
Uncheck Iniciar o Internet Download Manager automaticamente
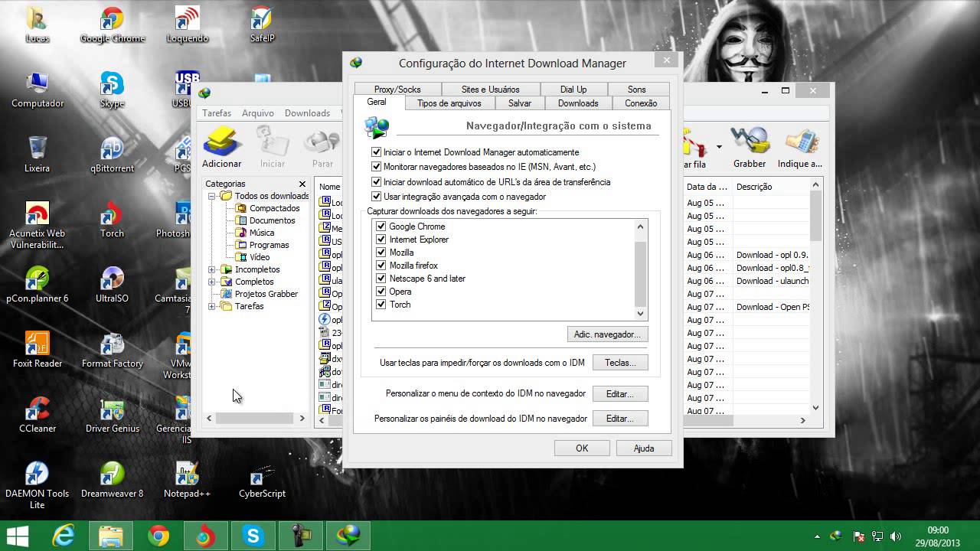376,152
